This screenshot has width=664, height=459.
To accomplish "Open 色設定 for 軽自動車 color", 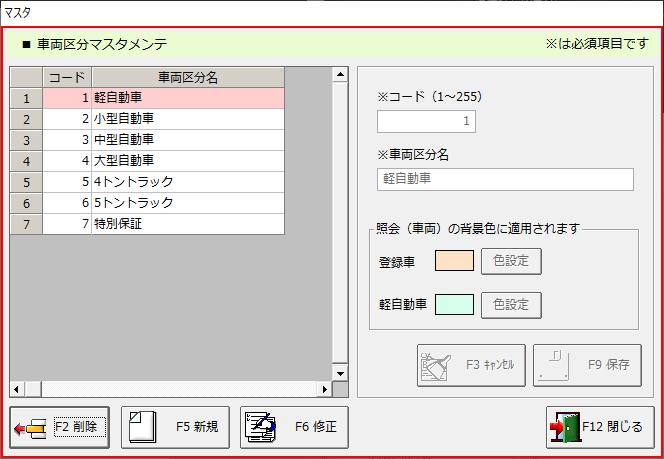I will pyautogui.click(x=511, y=305).
